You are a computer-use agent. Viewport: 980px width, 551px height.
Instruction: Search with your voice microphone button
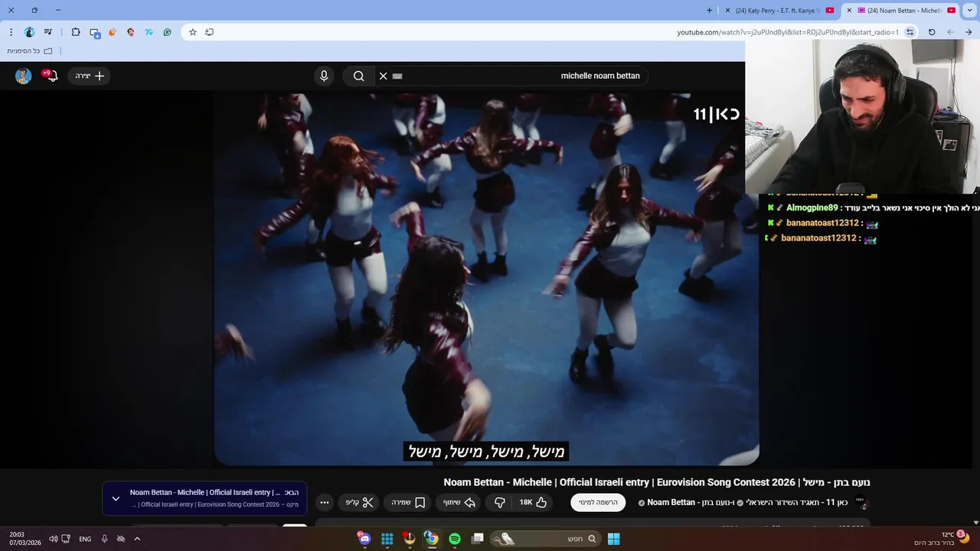click(x=324, y=76)
